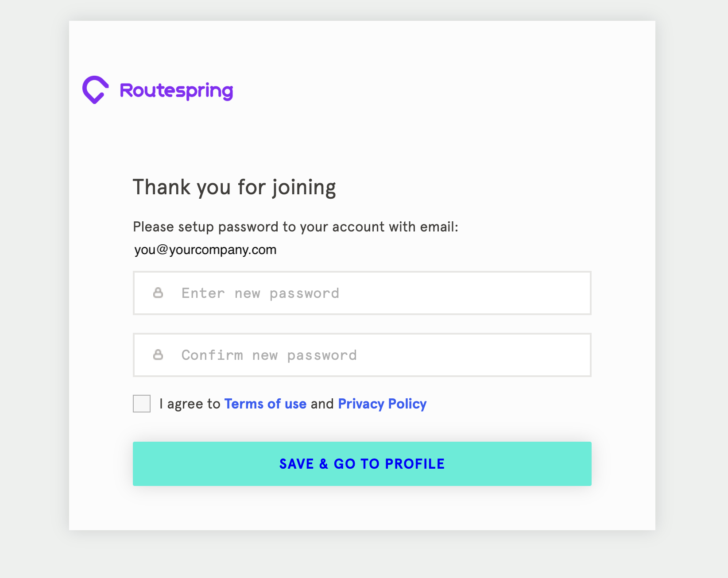728x578 pixels.
Task: Click the word "and" between the links
Action: [322, 404]
